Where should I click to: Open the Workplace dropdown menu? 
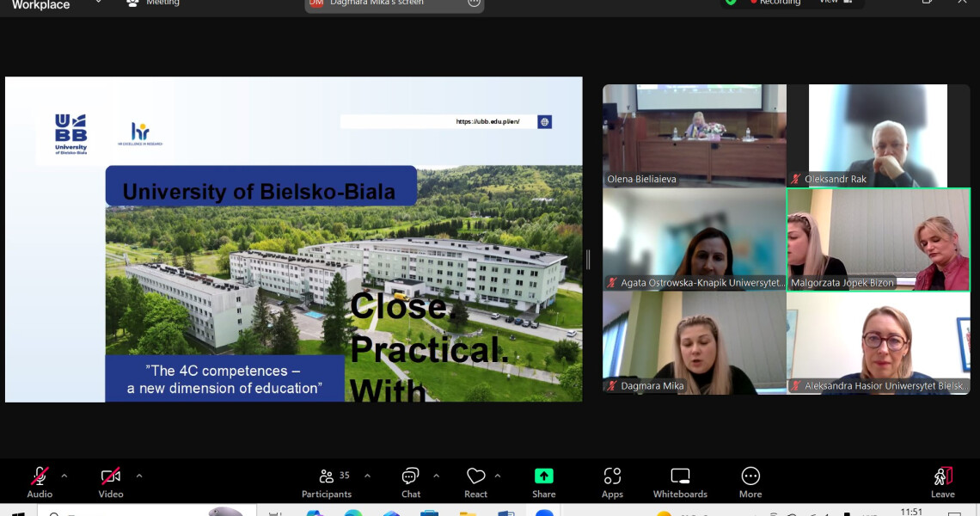[x=98, y=3]
